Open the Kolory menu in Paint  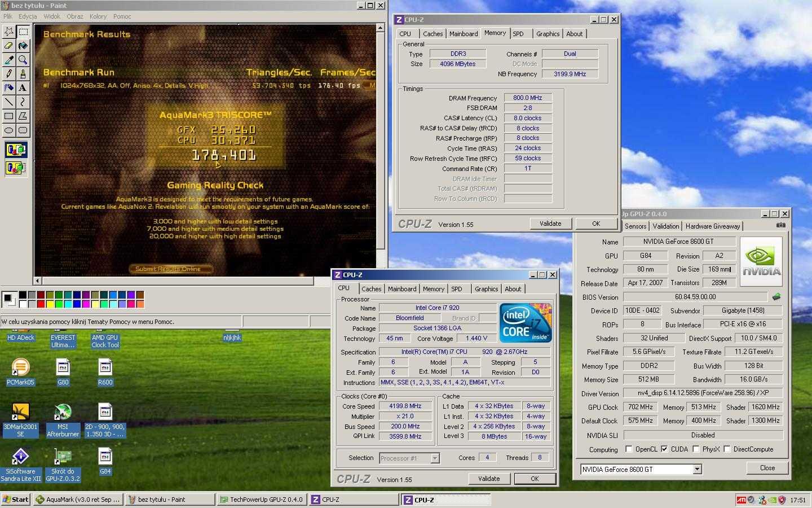tap(98, 16)
